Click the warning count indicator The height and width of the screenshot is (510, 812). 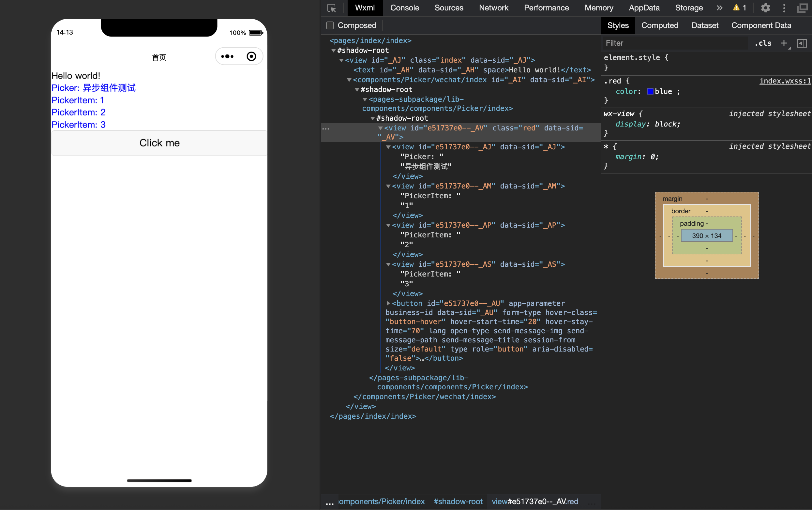(x=740, y=8)
